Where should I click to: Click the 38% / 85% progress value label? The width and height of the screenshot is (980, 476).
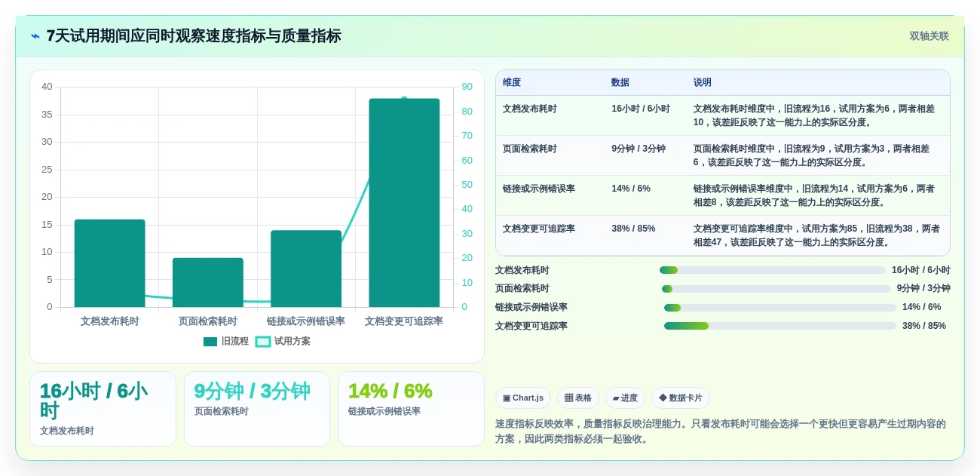[x=924, y=326]
